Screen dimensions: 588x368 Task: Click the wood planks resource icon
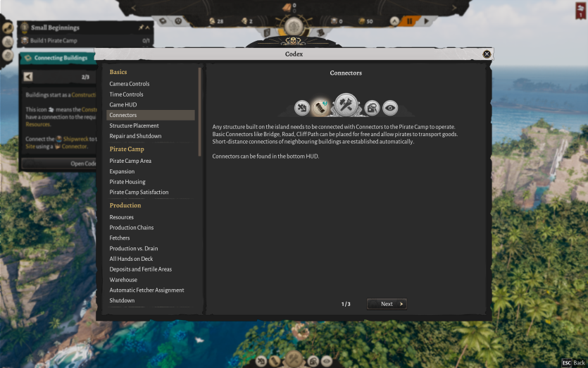[x=287, y=7]
